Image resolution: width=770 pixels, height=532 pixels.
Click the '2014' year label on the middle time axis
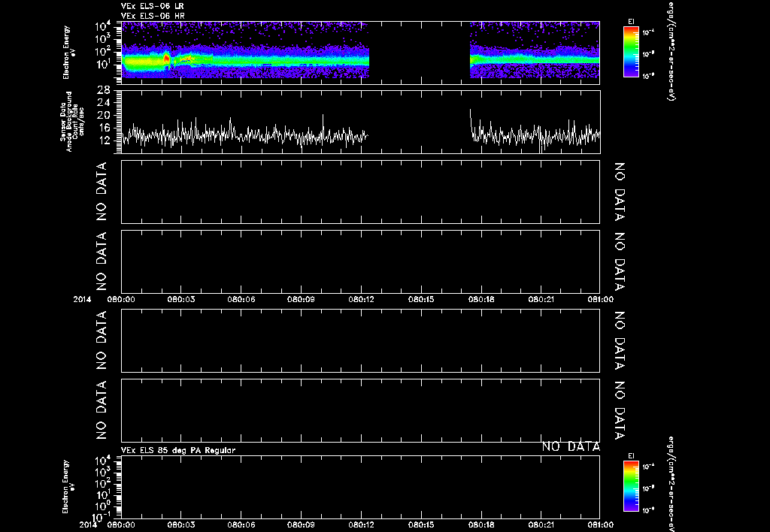tap(82, 299)
